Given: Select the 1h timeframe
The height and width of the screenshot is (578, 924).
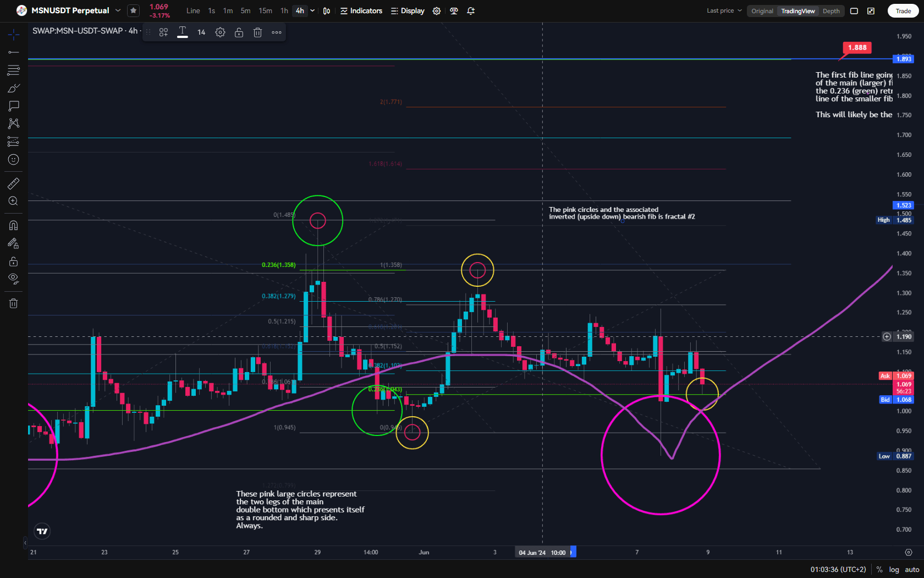Looking at the screenshot, I should [284, 10].
